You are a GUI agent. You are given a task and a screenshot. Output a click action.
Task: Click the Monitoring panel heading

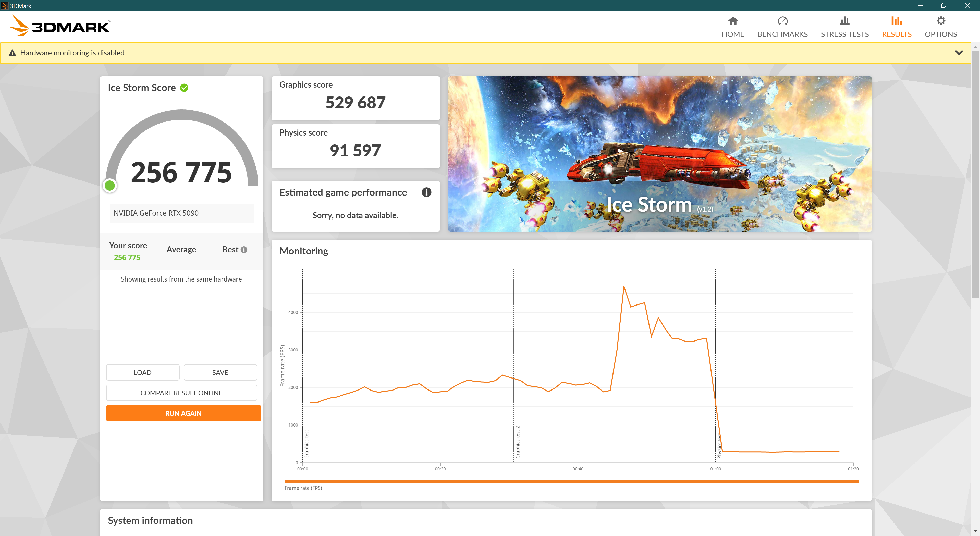click(304, 251)
